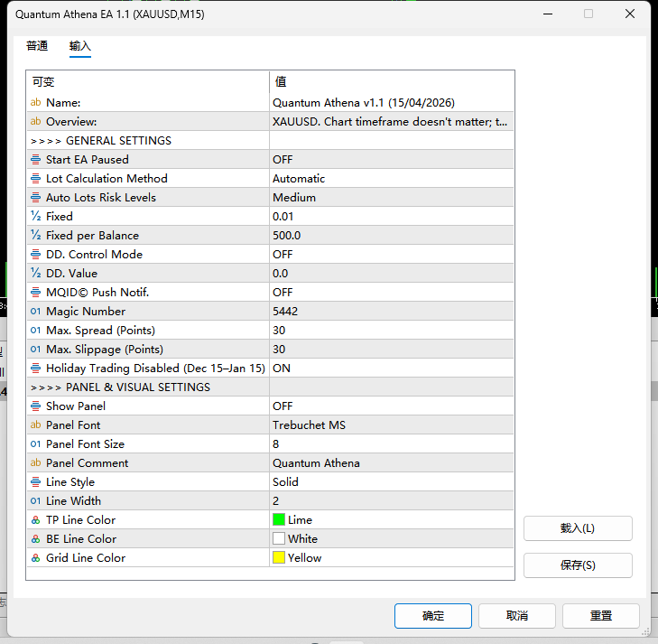Click the Overview value starting XAUUSD
This screenshot has height=644, width=658.
click(390, 121)
